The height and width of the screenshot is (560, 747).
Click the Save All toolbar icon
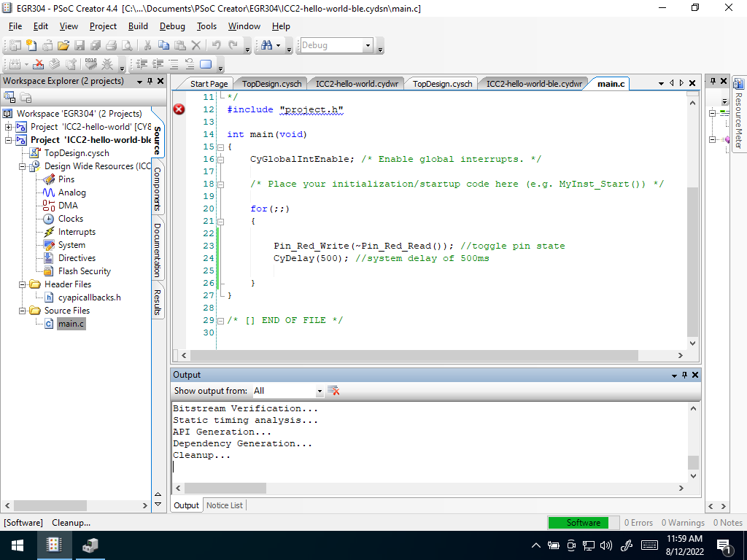click(96, 45)
